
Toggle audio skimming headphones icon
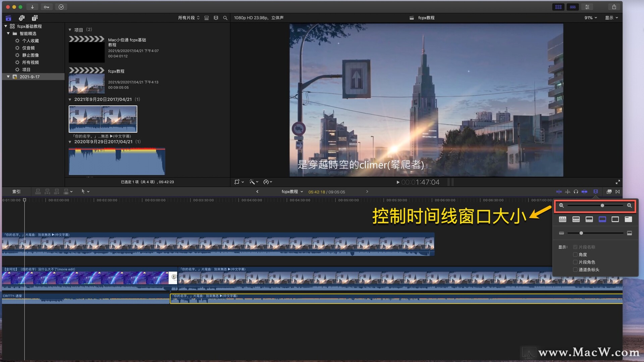pos(576,192)
